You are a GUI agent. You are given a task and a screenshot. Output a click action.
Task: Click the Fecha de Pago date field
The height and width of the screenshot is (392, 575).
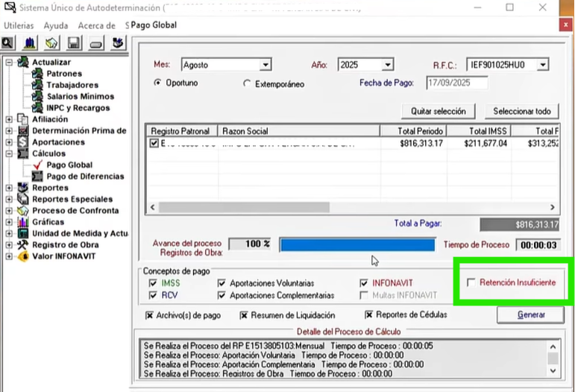[x=456, y=83]
